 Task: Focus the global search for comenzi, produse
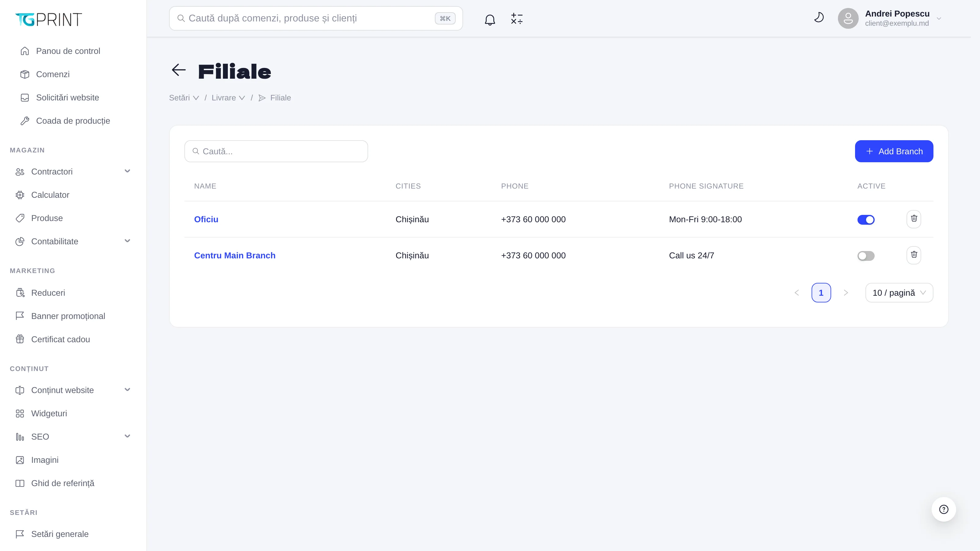coord(316,18)
